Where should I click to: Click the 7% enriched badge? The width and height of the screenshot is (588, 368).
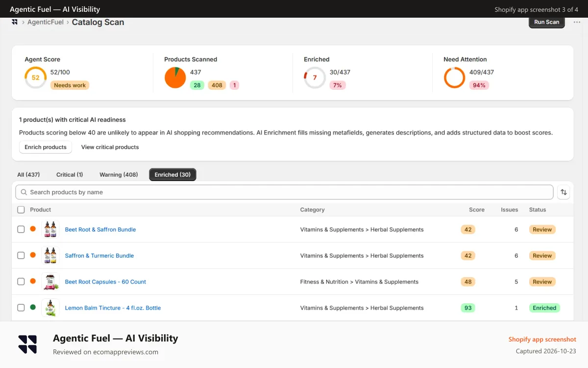(x=338, y=85)
